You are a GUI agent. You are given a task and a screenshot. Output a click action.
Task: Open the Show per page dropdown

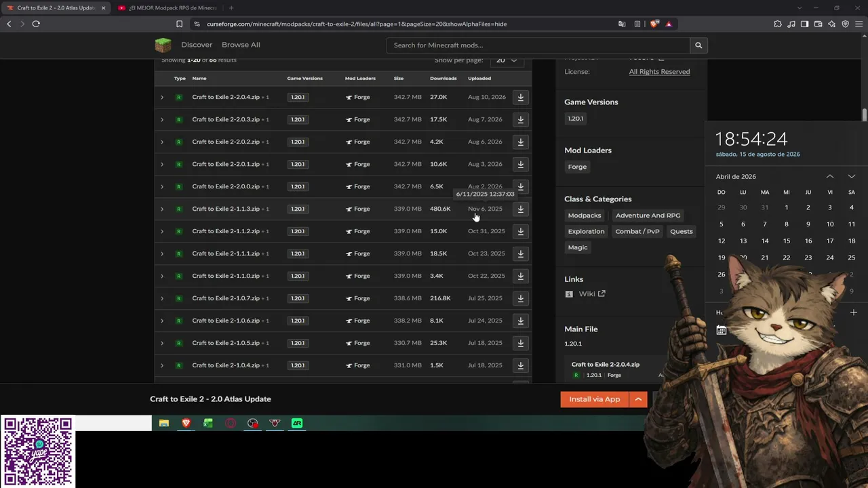(x=506, y=60)
